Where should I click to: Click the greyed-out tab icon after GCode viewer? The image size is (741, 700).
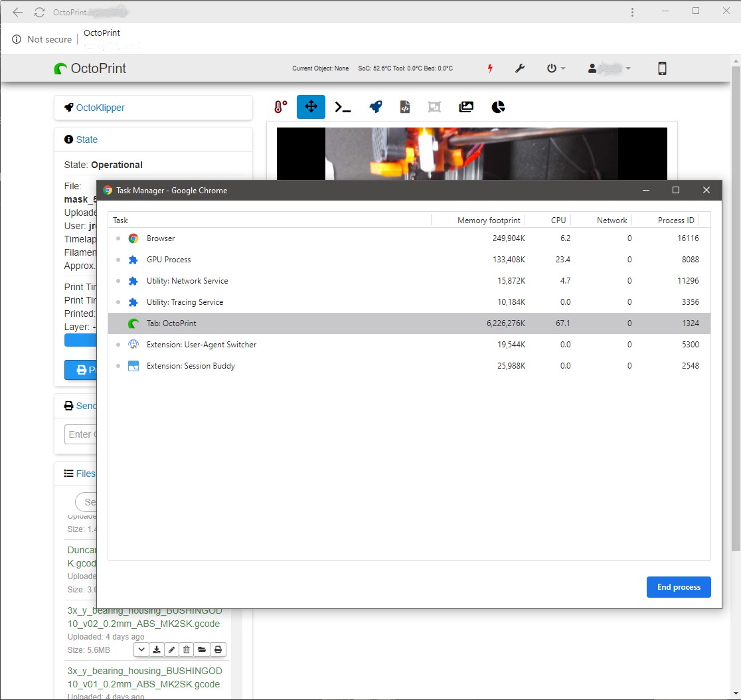(434, 107)
